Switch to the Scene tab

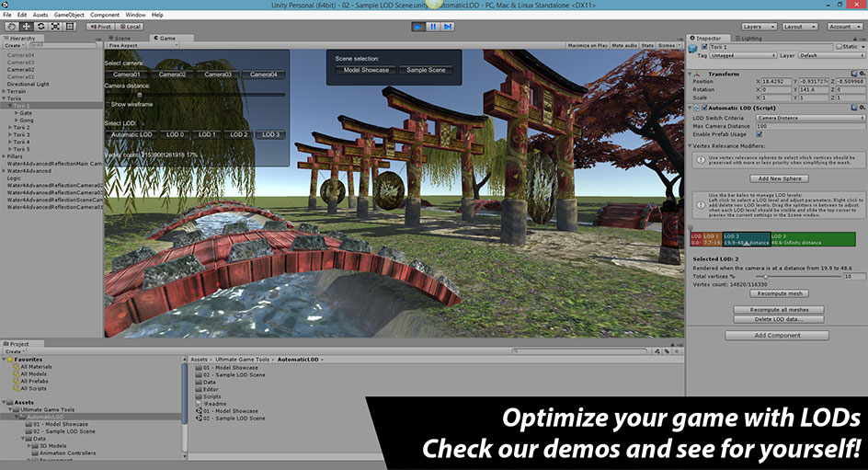pyautogui.click(x=120, y=39)
